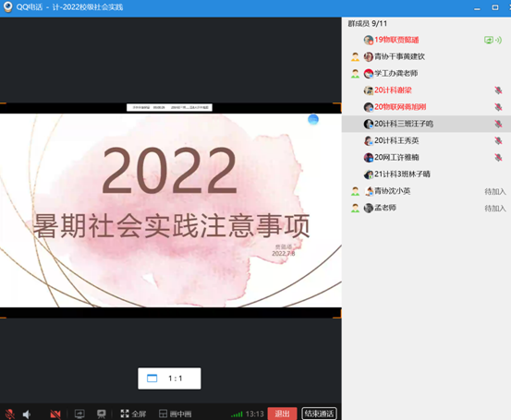Click the QQ电话 app icon in title bar
Screen dimensions: 511x420
point(7,6)
